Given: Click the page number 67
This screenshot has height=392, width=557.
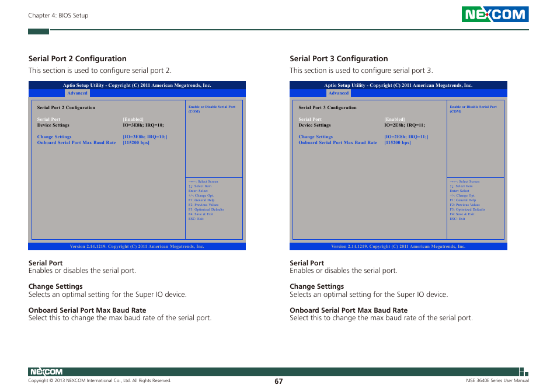Looking at the screenshot, I should click(x=278, y=381).
